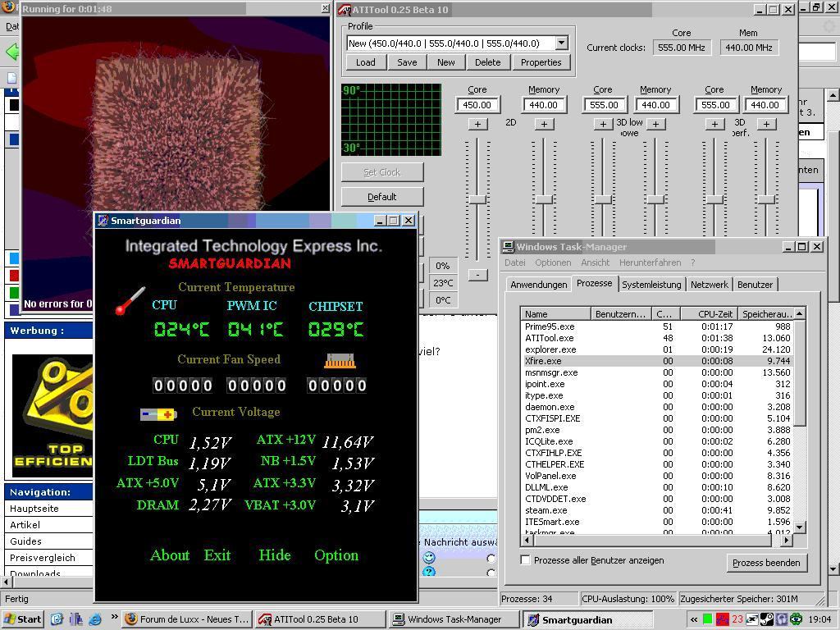Click the green cogwheel tray icon
This screenshot has height=630, width=840.
796,619
